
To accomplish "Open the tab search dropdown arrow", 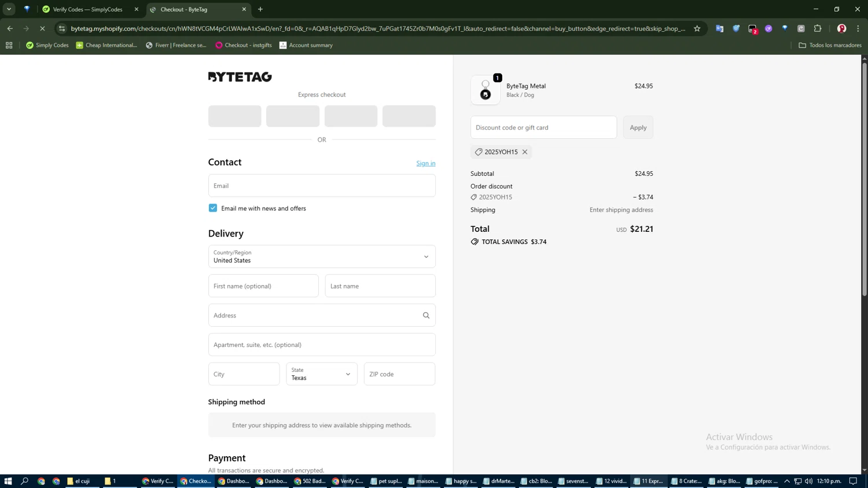I will coord(9,9).
